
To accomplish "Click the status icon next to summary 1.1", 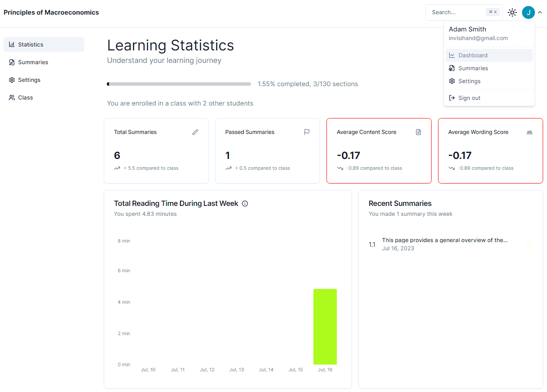I will [x=529, y=245].
